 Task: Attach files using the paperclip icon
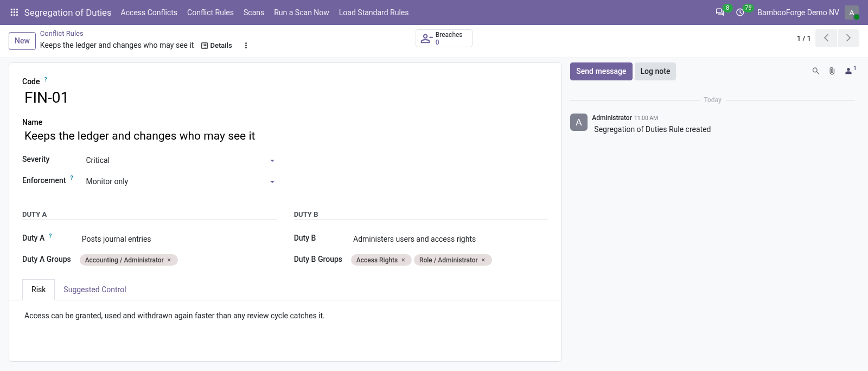tap(832, 71)
